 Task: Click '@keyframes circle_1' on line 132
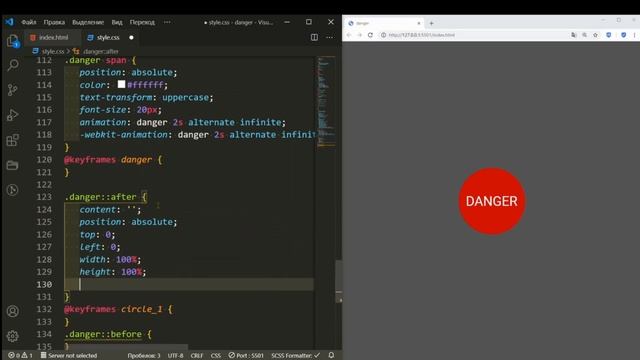coord(113,309)
